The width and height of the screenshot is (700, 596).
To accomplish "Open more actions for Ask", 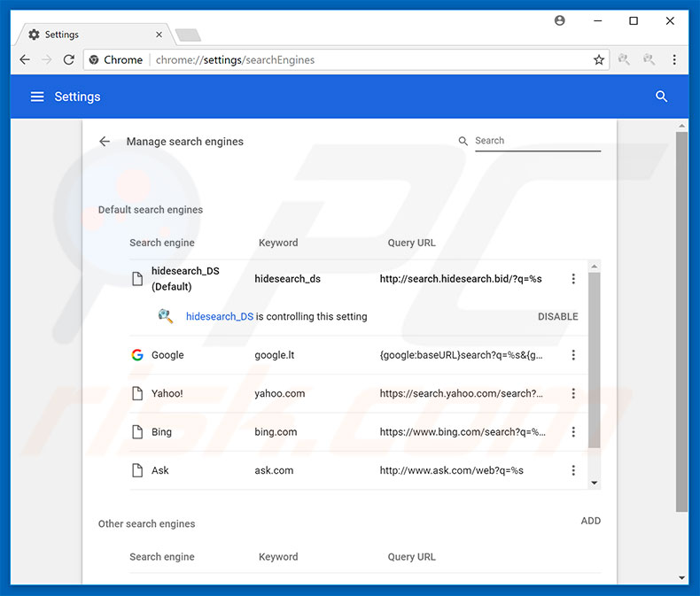I will coord(573,470).
